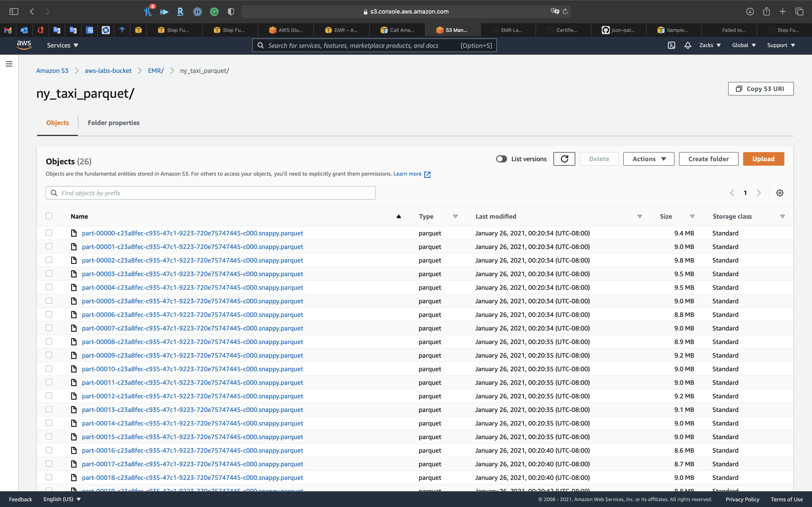This screenshot has width=812, height=507.
Task: Select checkbox for part-00003 parquet file
Action: [x=49, y=274]
